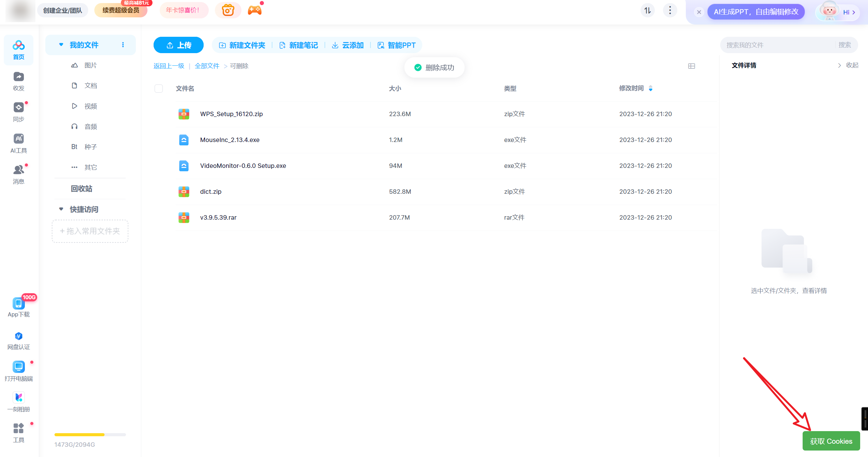
Task: Open the 我的文件 three-dot options menu
Action: pyautogui.click(x=123, y=45)
